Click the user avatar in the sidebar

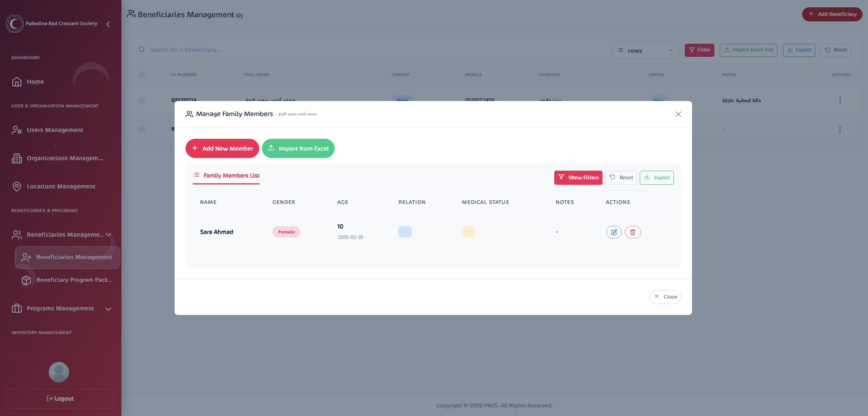pos(59,372)
